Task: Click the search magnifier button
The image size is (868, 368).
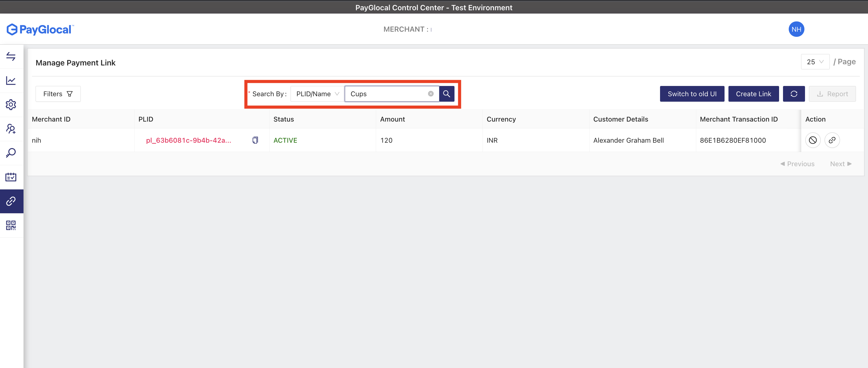Action: pyautogui.click(x=446, y=94)
